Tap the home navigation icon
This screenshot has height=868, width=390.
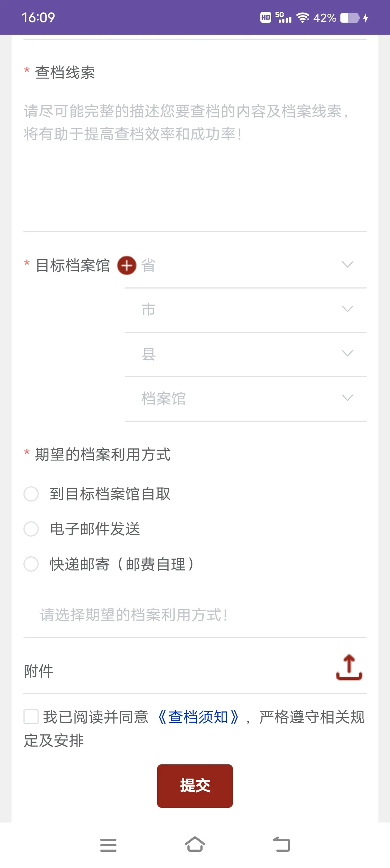pos(195,845)
